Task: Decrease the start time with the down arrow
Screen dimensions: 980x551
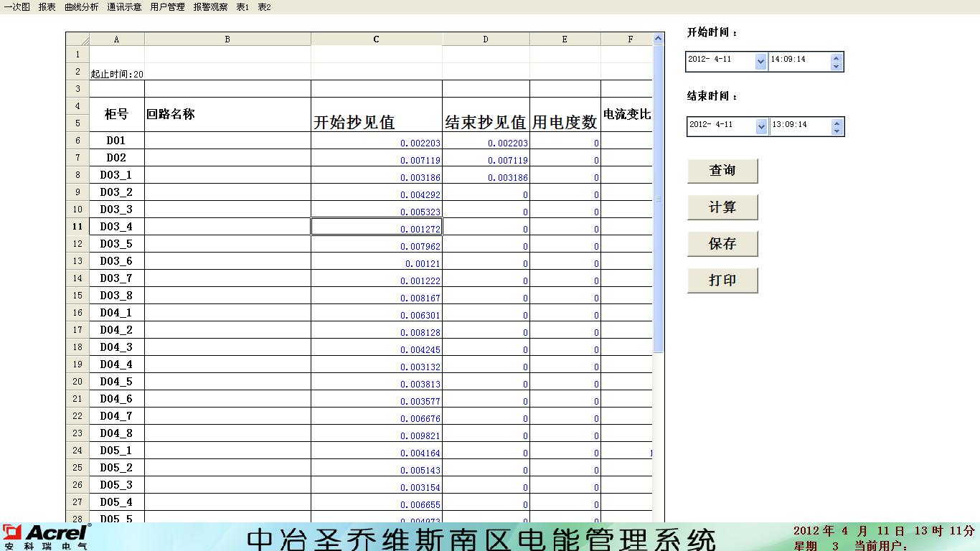Action: click(836, 66)
